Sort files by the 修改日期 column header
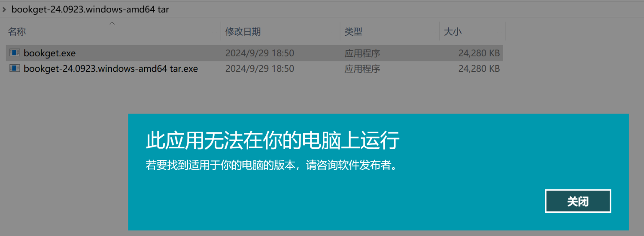Screen dimensions: 644x236 pos(243,32)
